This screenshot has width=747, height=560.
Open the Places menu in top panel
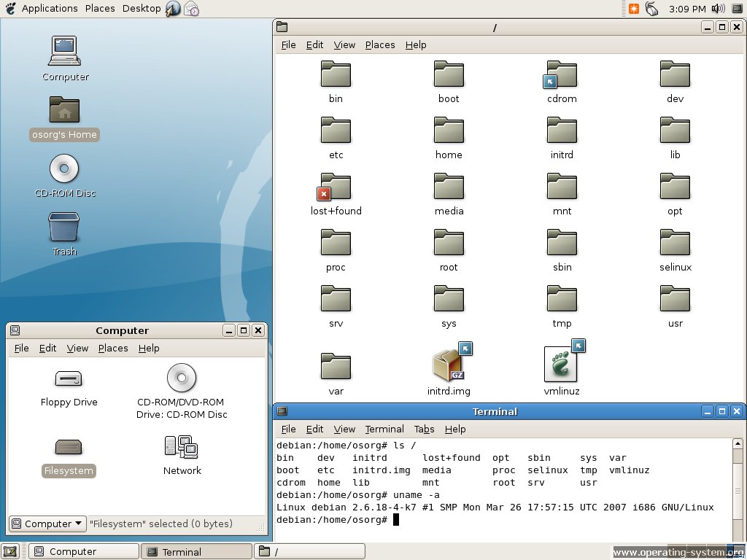(x=100, y=9)
